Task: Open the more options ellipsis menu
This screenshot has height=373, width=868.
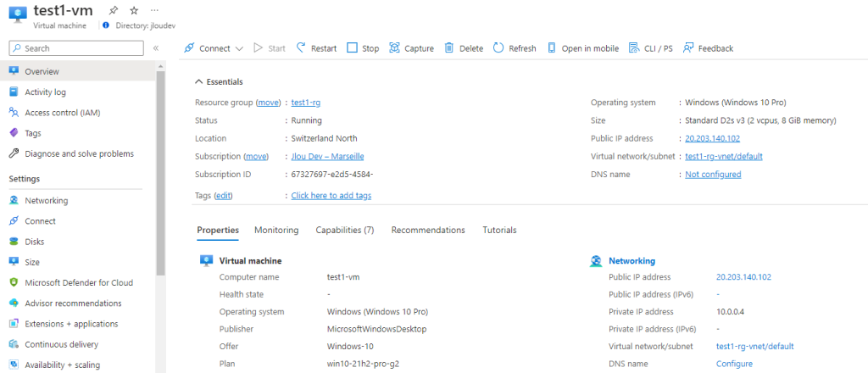Action: [x=154, y=10]
